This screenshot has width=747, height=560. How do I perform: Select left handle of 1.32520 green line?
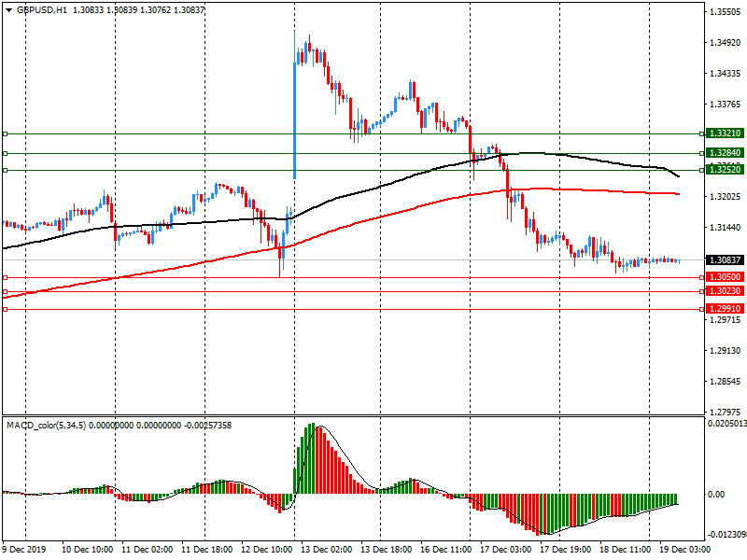(5, 170)
